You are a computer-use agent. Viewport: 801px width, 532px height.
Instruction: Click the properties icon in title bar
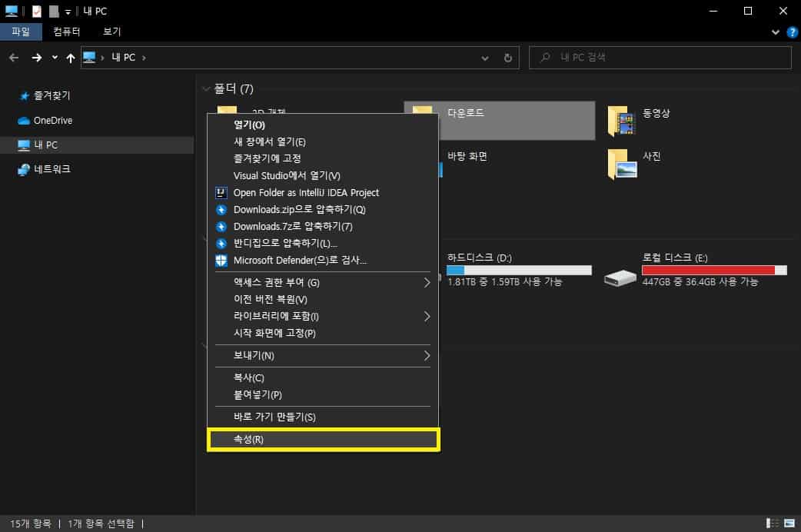click(x=36, y=12)
